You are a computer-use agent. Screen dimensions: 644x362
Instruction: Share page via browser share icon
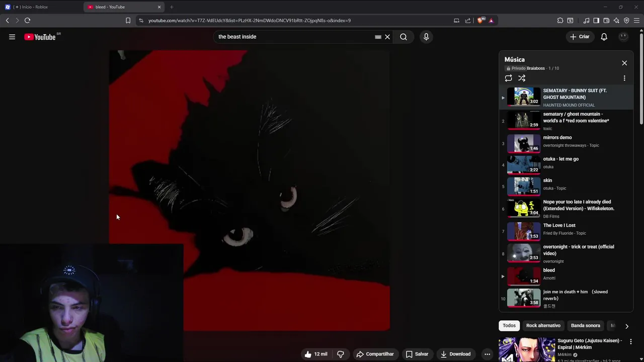coord(468,21)
